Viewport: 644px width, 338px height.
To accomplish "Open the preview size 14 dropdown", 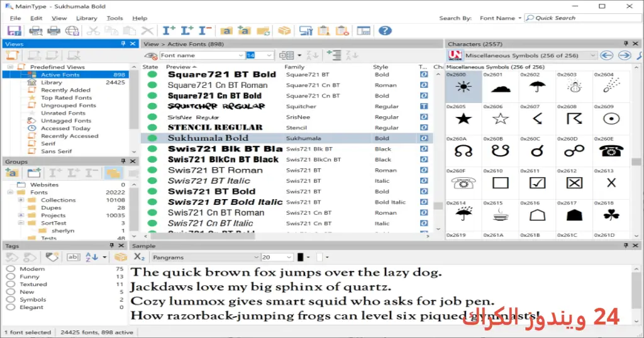I will coord(269,55).
